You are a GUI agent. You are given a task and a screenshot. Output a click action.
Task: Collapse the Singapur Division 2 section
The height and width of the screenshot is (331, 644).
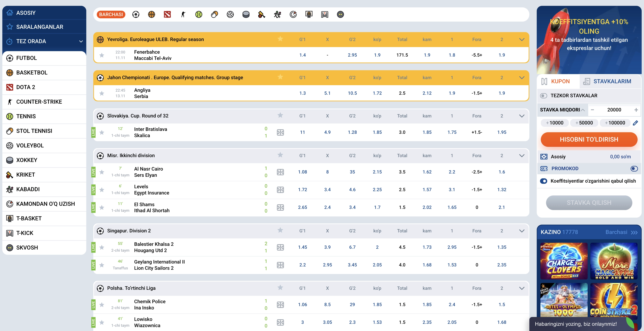[x=522, y=231]
